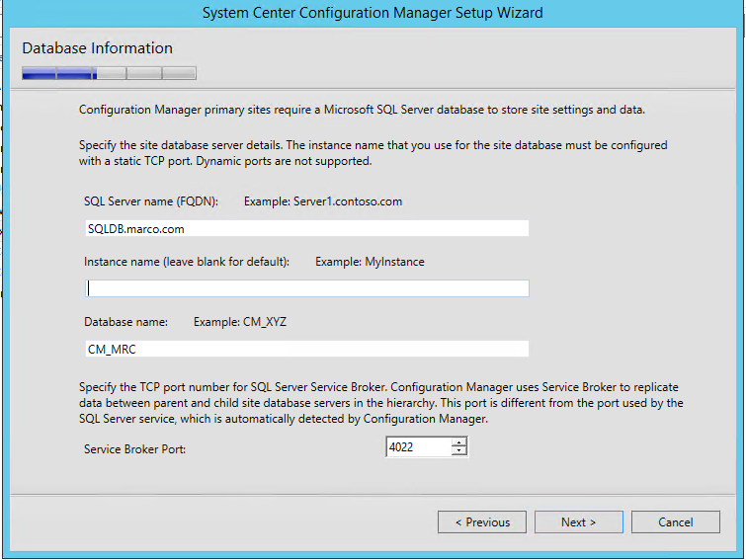Click the 'Instance name (leave blank for default):' label
746x560 pixels.
[x=187, y=262]
